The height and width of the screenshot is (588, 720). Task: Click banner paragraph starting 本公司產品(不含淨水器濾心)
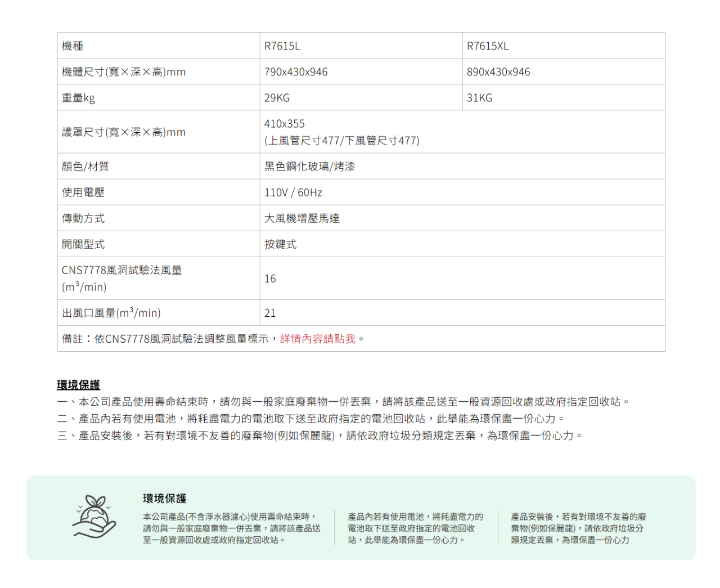click(232, 528)
